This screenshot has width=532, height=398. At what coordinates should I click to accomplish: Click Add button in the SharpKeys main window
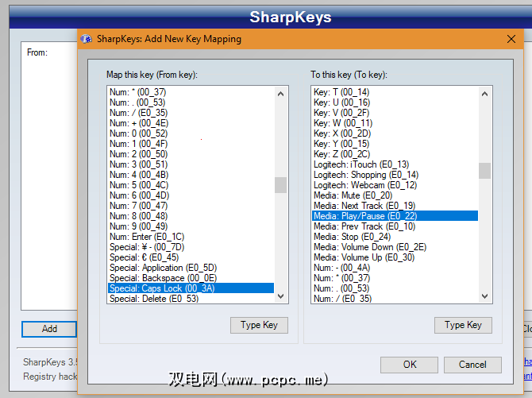point(49,329)
